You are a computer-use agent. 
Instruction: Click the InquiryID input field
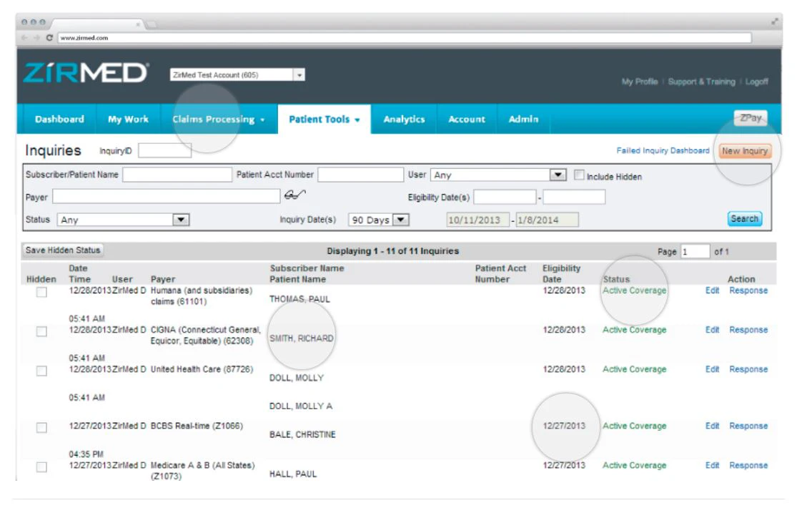(x=164, y=150)
